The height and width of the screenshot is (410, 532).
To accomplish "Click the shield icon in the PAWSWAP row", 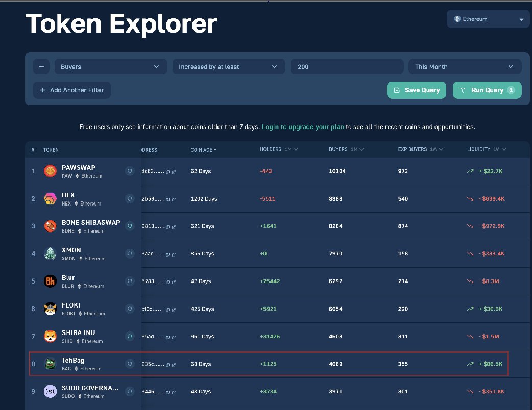I will coord(130,171).
